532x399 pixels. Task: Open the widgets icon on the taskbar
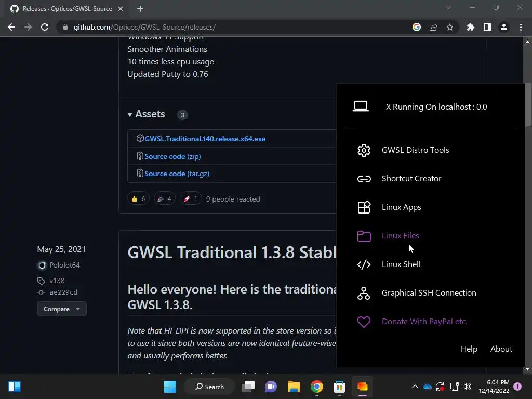click(x=15, y=387)
